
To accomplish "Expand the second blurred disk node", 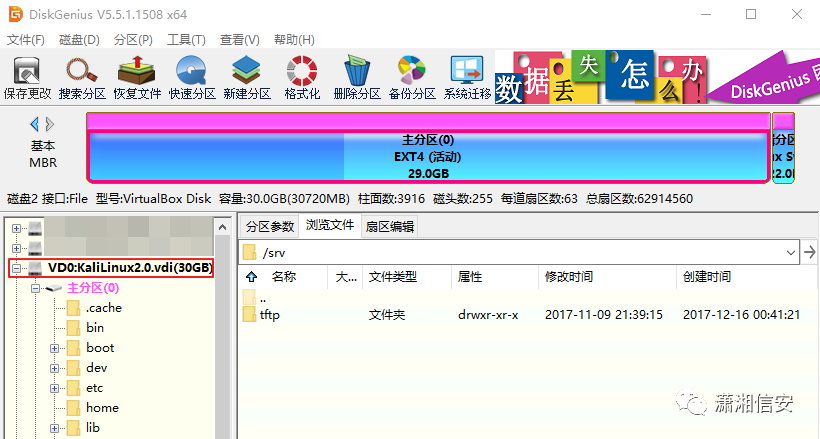I will click(x=16, y=248).
